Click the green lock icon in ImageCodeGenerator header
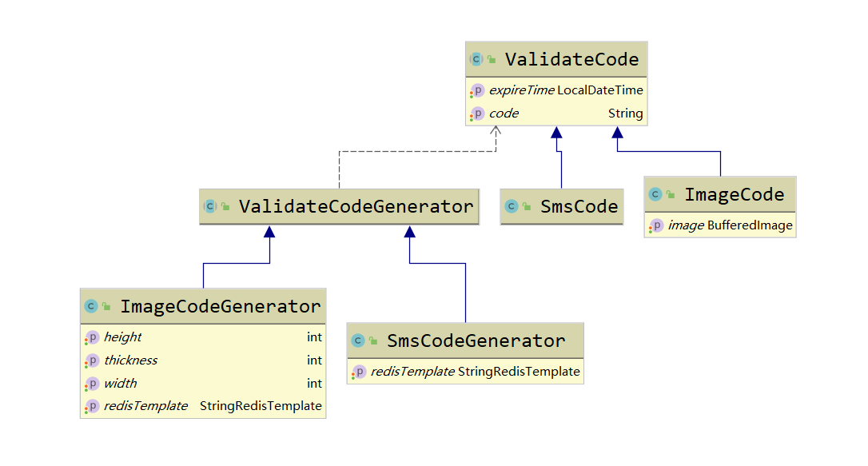868x466 pixels. (x=106, y=306)
